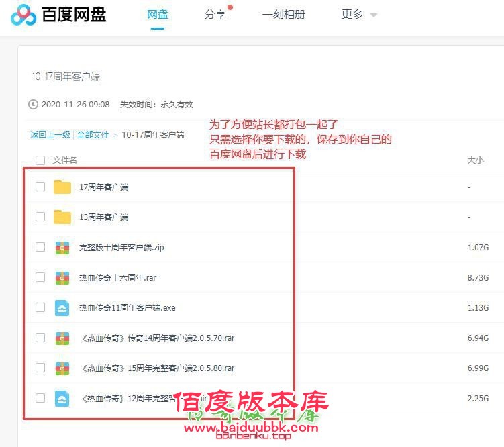Select the checkbox for 热血传奇十六周年.rar

point(40,277)
